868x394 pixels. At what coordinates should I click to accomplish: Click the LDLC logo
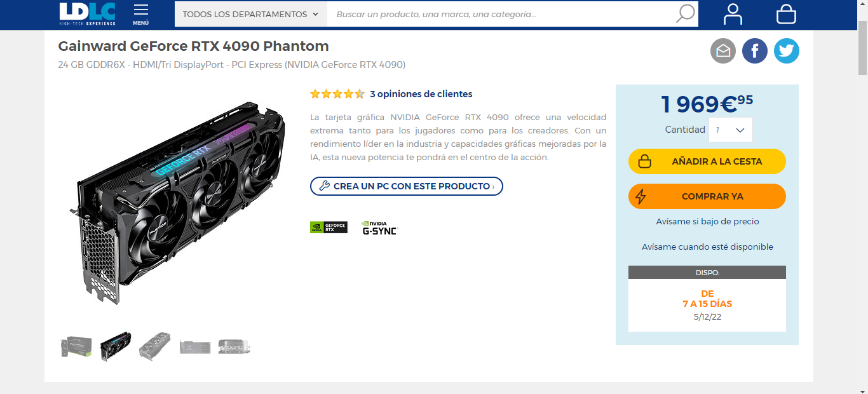click(x=88, y=13)
